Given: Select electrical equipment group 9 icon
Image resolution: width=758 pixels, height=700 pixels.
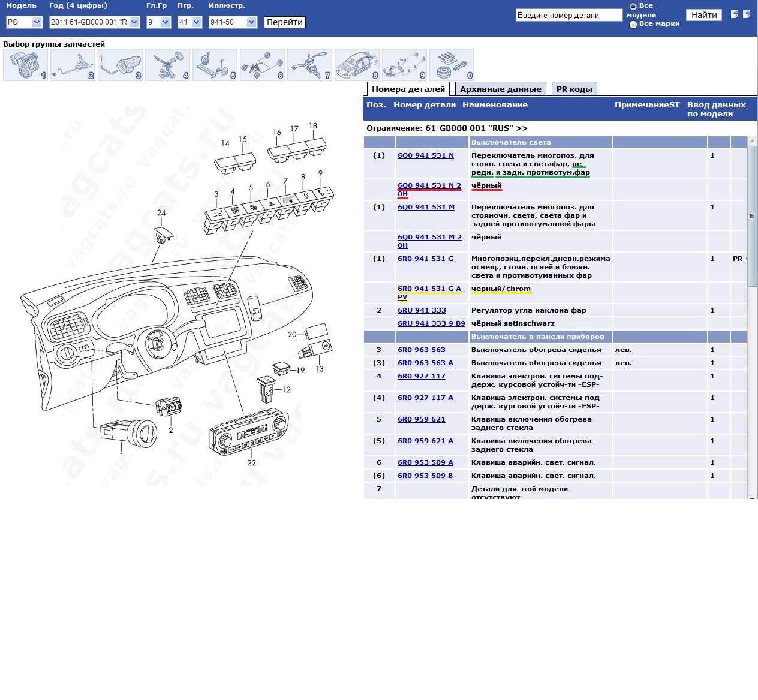Looking at the screenshot, I should pos(404,65).
